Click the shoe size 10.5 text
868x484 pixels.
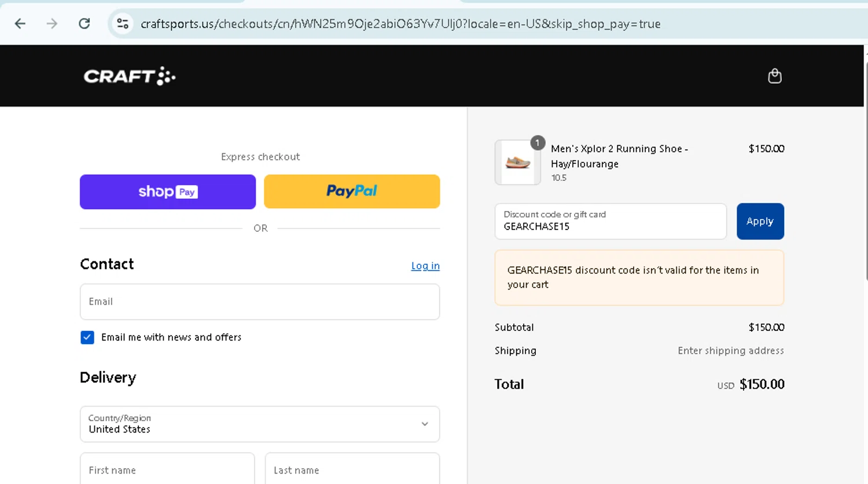click(x=558, y=178)
